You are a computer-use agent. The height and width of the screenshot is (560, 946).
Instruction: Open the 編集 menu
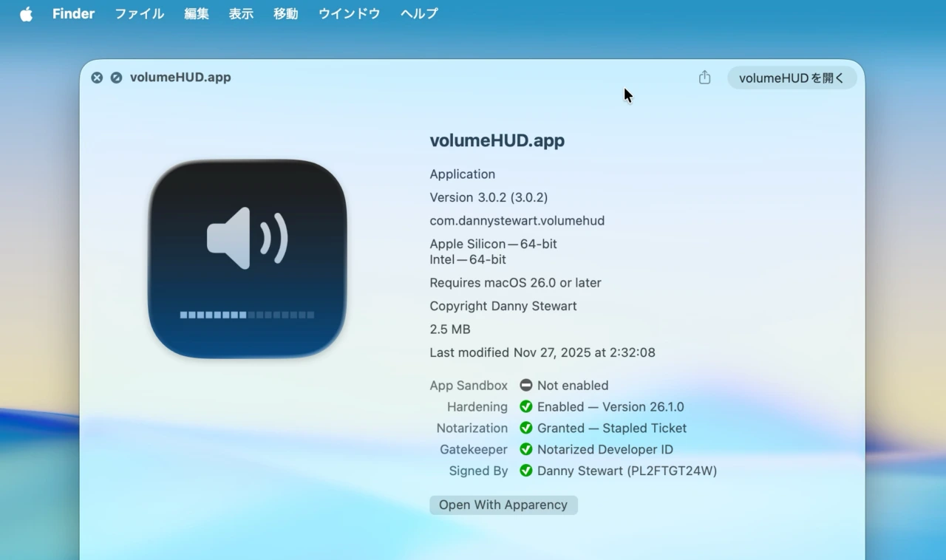click(x=196, y=13)
